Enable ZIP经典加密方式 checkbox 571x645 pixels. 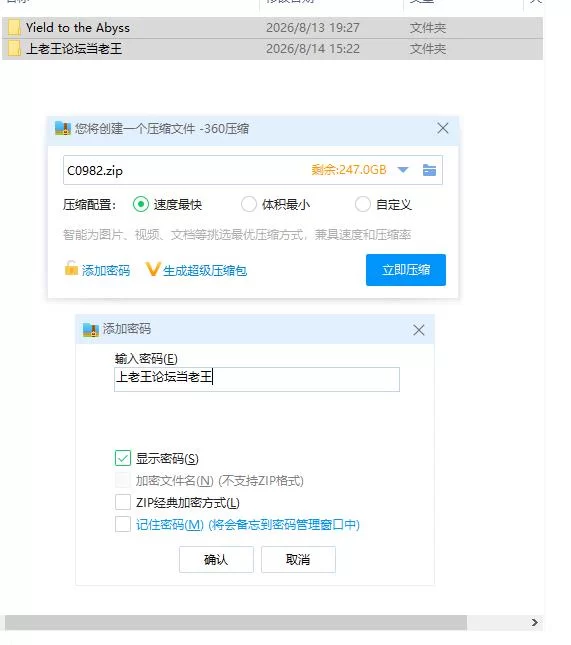coord(123,502)
